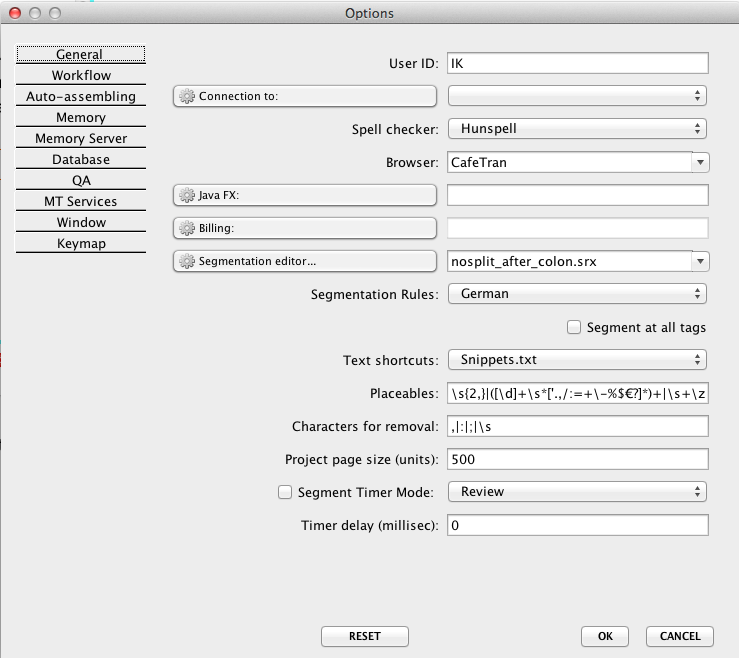Expand the nosplit_after_colon.srx combo arrow

(700, 261)
